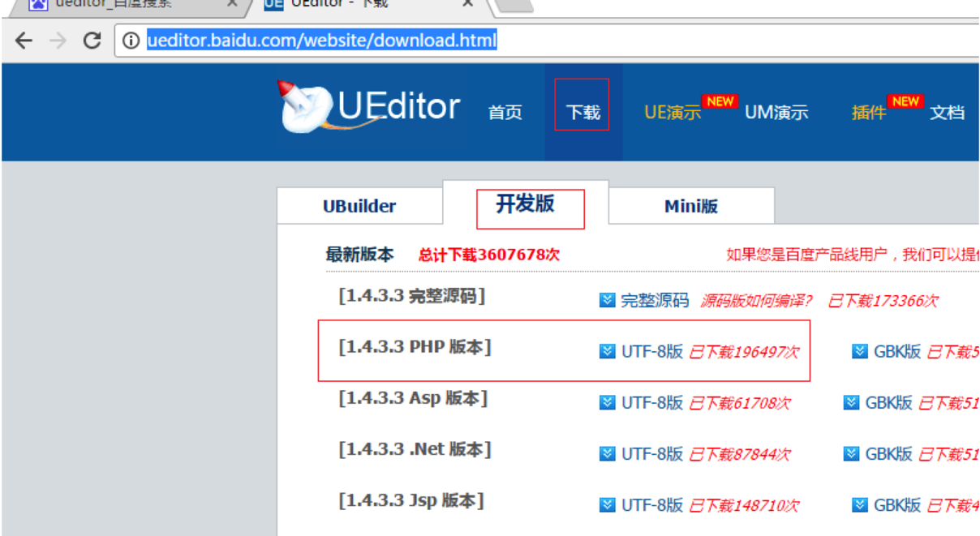Screen dimensions: 980x536
Task: Switch to the UBuilder tab
Action: click(x=359, y=206)
